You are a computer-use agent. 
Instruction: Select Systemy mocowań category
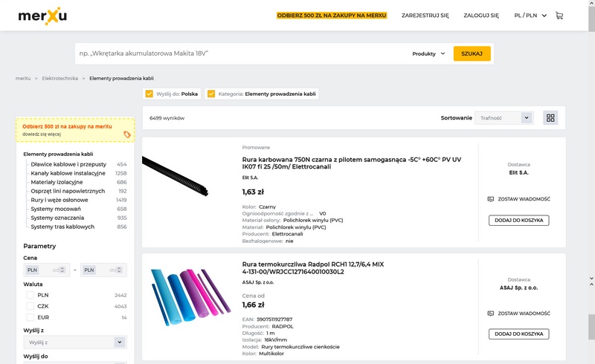56,209
